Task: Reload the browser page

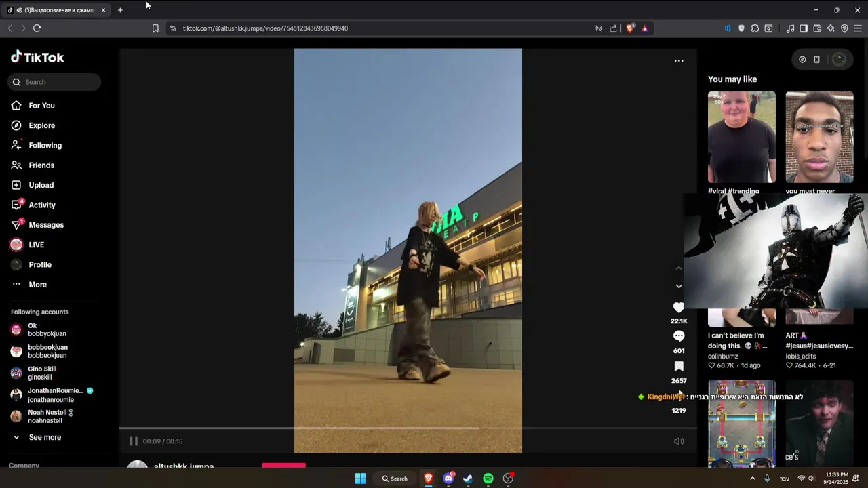Action: 37,28
